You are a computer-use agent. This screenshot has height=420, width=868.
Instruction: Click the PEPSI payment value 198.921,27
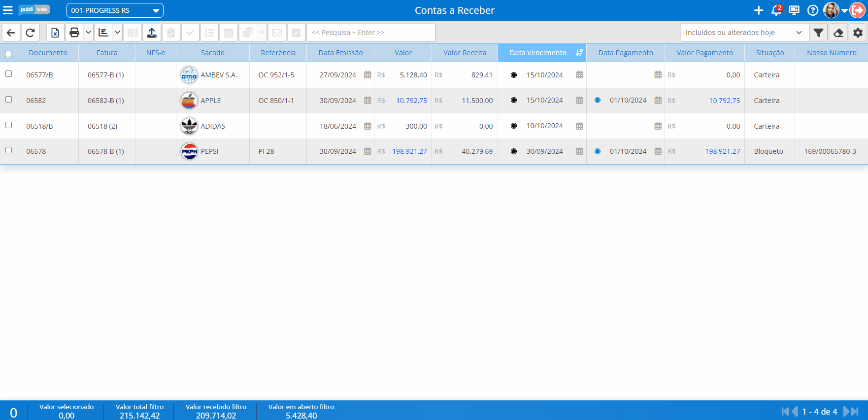[723, 151]
